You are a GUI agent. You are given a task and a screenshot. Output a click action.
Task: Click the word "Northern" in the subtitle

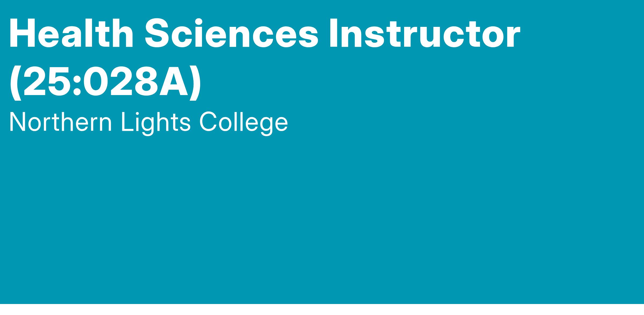(x=60, y=122)
